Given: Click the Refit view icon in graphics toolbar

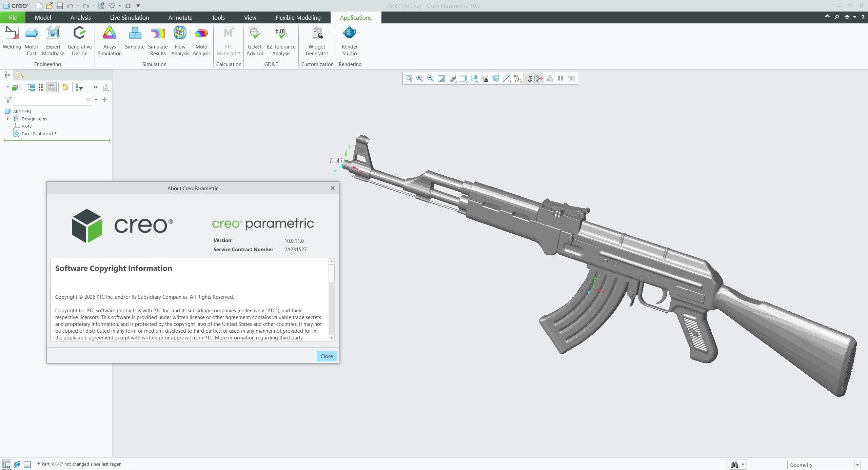Looking at the screenshot, I should (x=409, y=78).
